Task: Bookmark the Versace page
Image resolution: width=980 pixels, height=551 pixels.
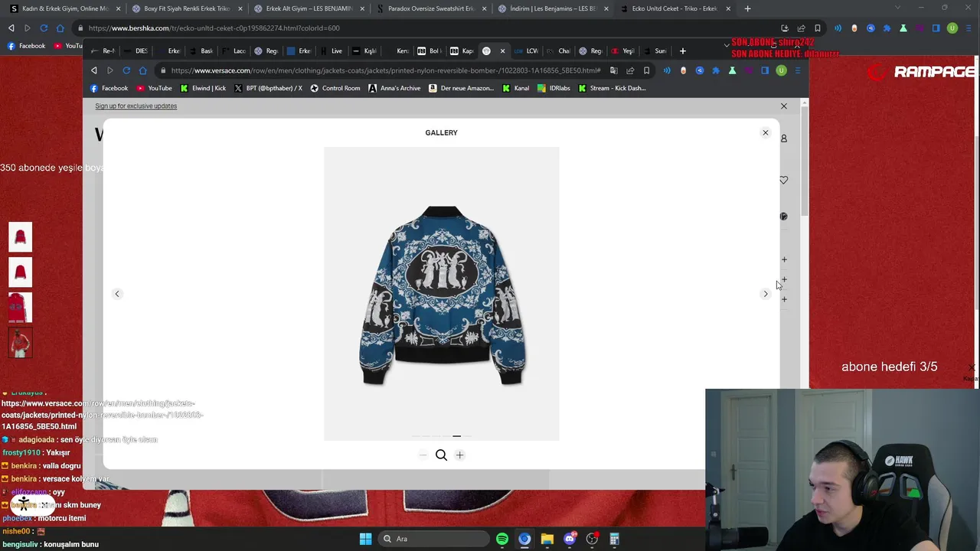Action: [x=646, y=70]
